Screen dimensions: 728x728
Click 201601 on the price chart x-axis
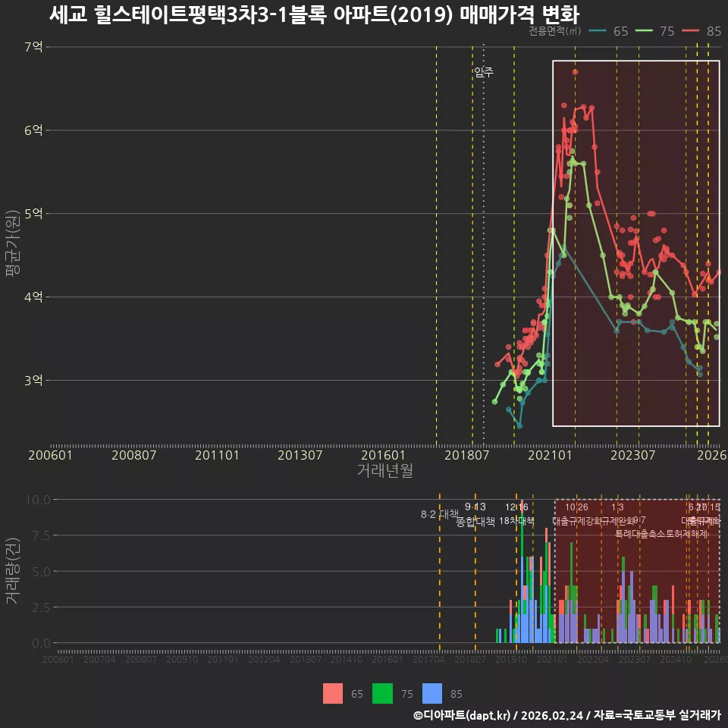pyautogui.click(x=383, y=455)
